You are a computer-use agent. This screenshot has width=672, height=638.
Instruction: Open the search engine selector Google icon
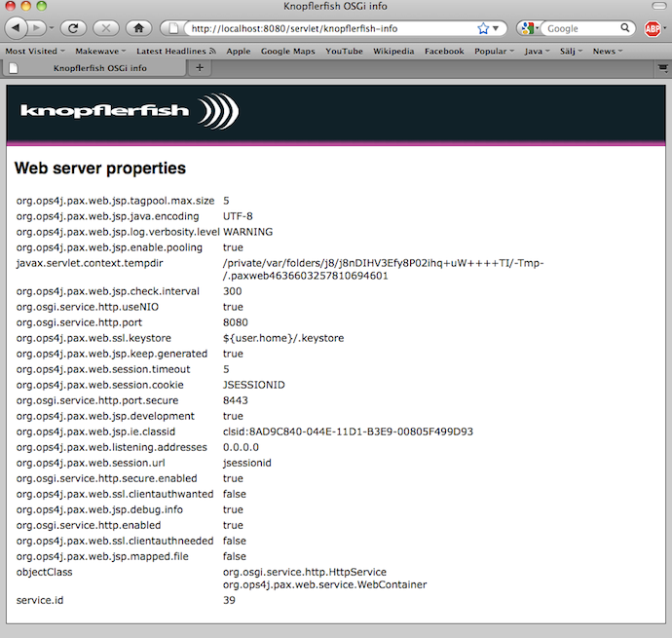[x=529, y=28]
